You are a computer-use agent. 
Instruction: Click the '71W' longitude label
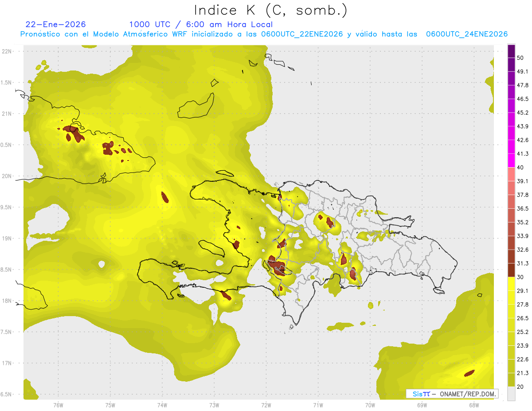click(x=318, y=405)
